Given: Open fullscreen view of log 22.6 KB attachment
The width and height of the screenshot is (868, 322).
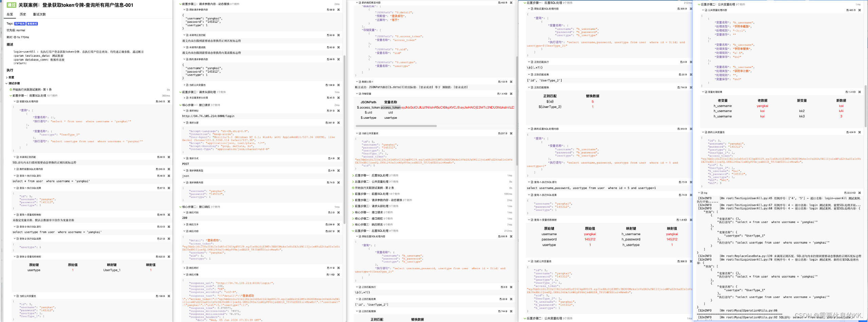Looking at the screenshot, I should click(860, 193).
